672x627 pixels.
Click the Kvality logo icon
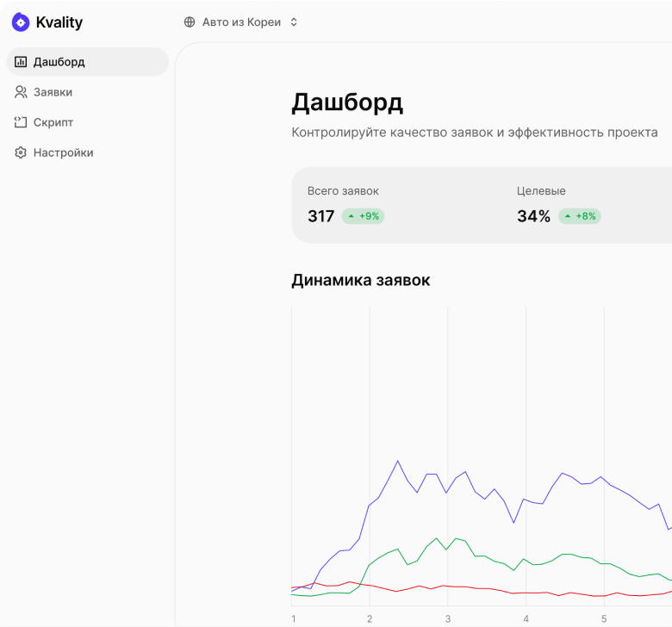click(x=21, y=22)
